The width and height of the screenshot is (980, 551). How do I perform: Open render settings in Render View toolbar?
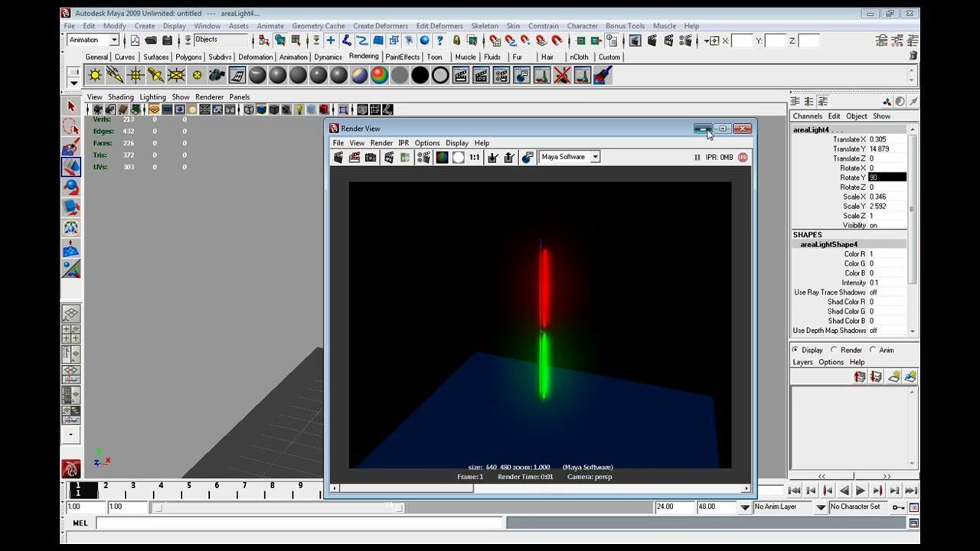coord(423,157)
